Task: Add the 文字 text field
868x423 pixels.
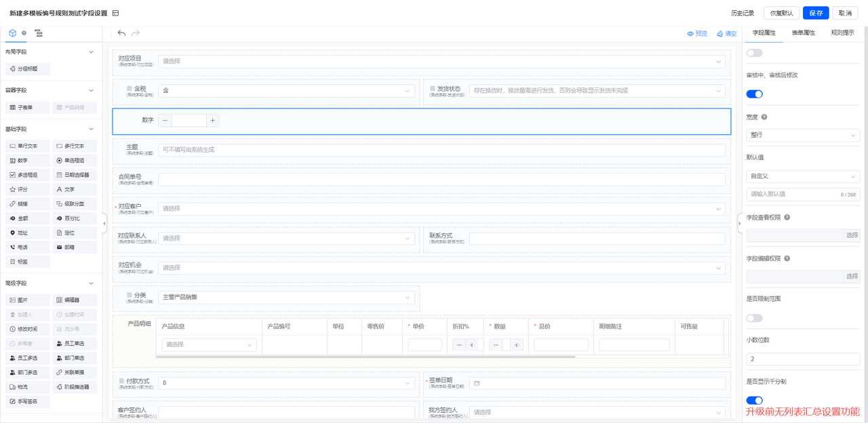Action: pyautogui.click(x=75, y=189)
